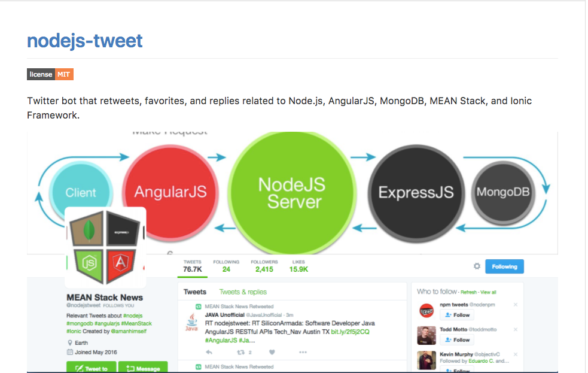Click the green Message button

[x=143, y=368]
